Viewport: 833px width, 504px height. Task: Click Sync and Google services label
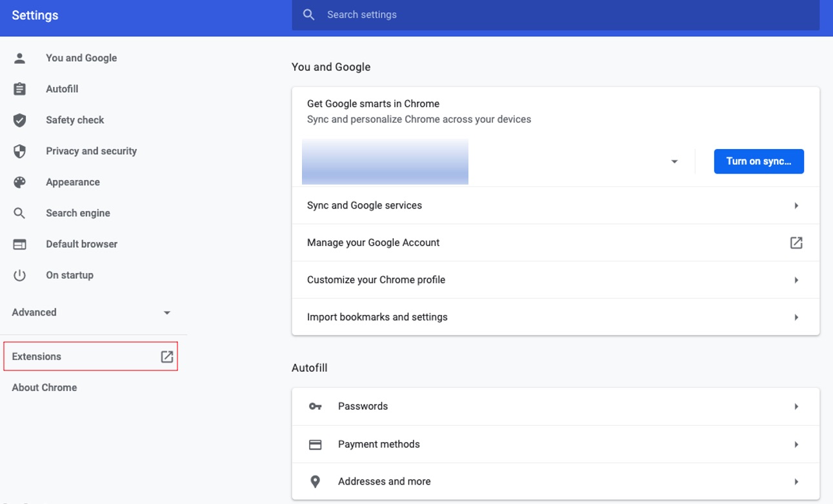(x=365, y=205)
